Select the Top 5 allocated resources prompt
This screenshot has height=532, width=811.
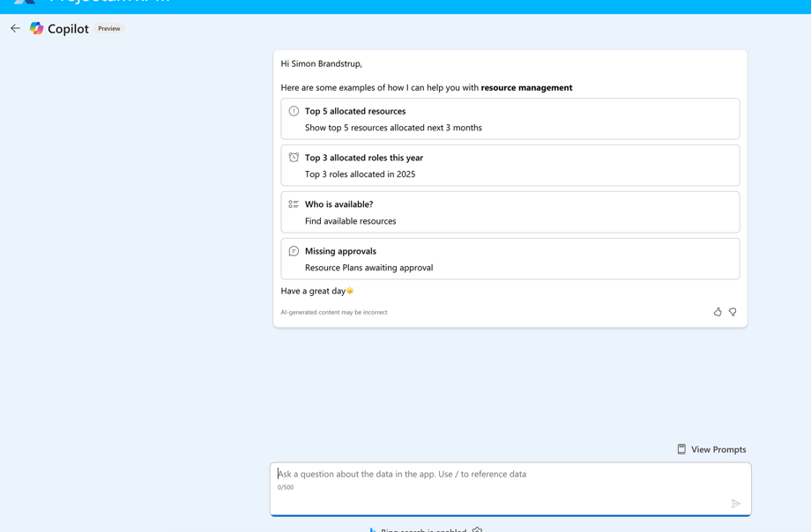point(510,119)
